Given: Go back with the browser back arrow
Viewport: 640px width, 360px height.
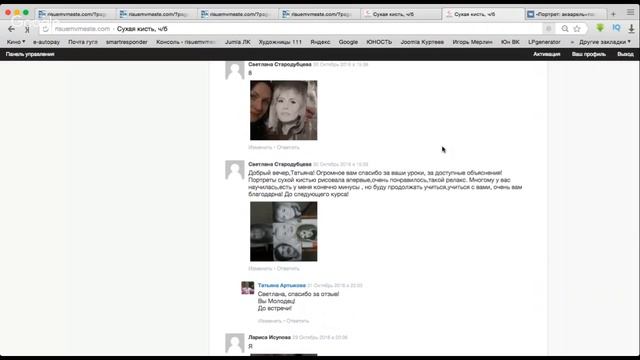Looking at the screenshot, I should tap(11, 29).
